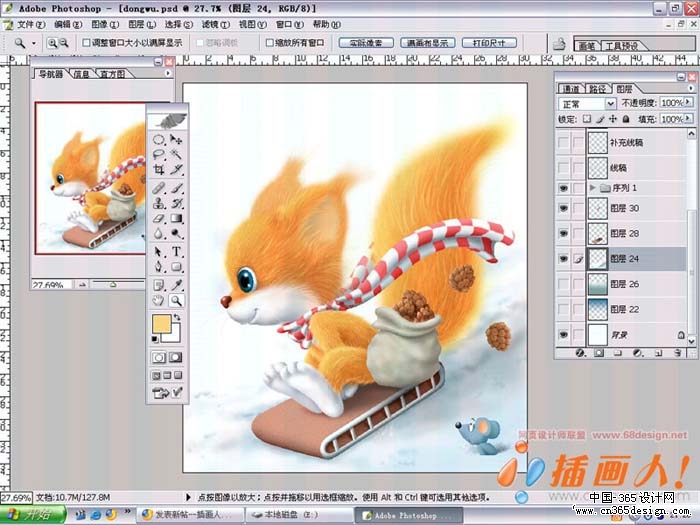
Task: Select the Magic Wand tool
Action: pyautogui.click(x=176, y=154)
